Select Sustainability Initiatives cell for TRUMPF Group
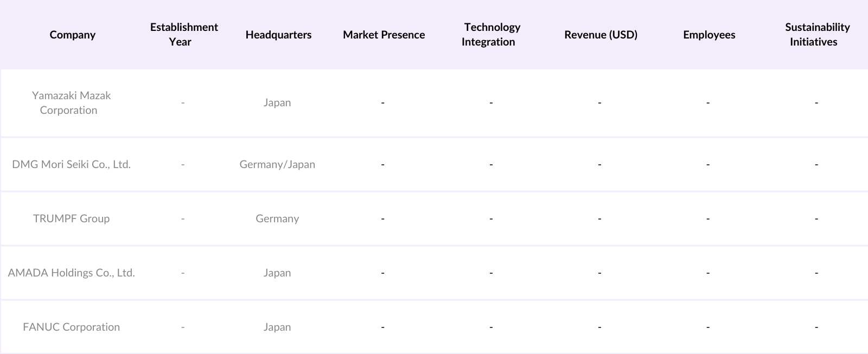Screen dimensions: 868x354 pyautogui.click(x=816, y=218)
